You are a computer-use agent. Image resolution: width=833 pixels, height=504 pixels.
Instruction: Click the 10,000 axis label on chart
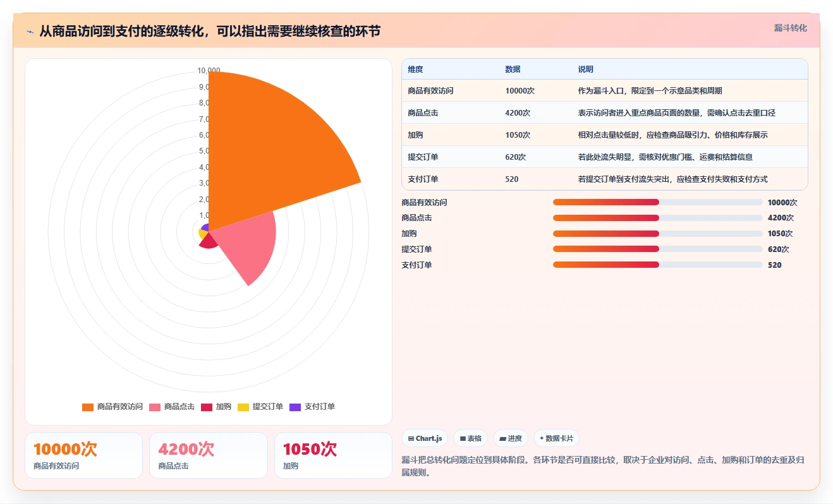coord(209,71)
